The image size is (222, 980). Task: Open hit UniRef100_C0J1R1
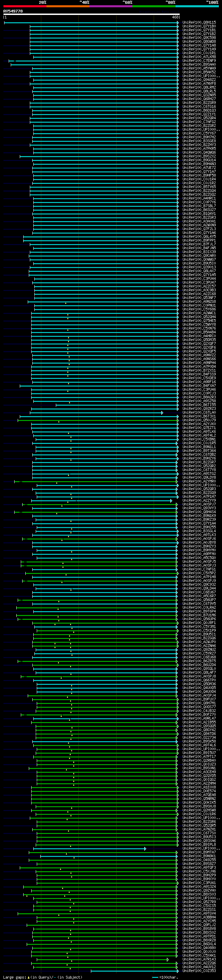pos(199,53)
